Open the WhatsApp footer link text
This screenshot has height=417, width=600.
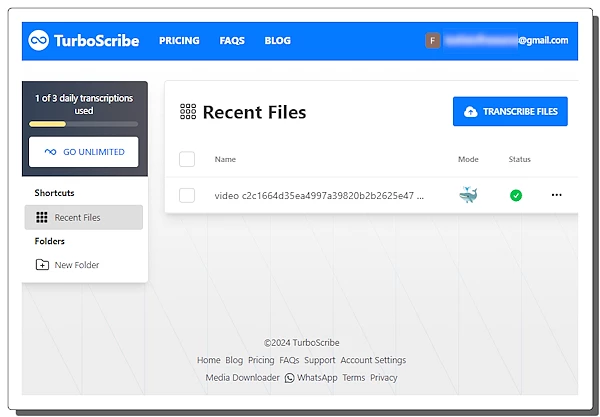tap(317, 378)
